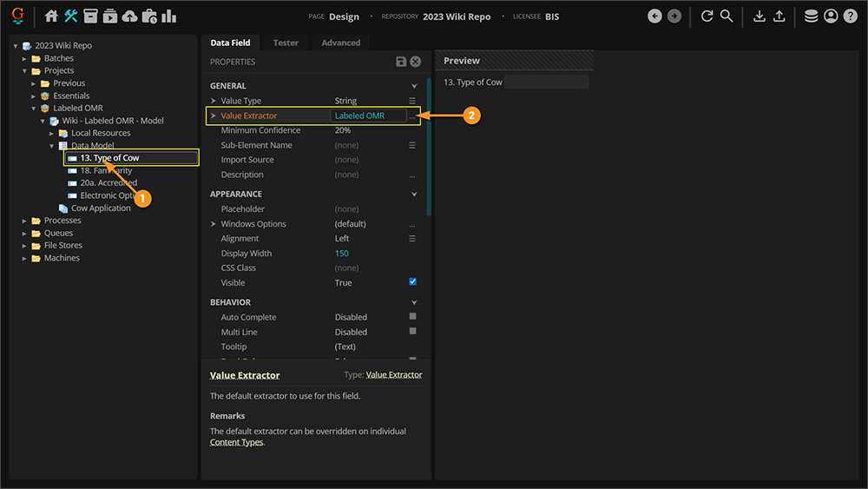The width and height of the screenshot is (868, 489).
Task: Click the help question mark icon
Action: point(850,17)
